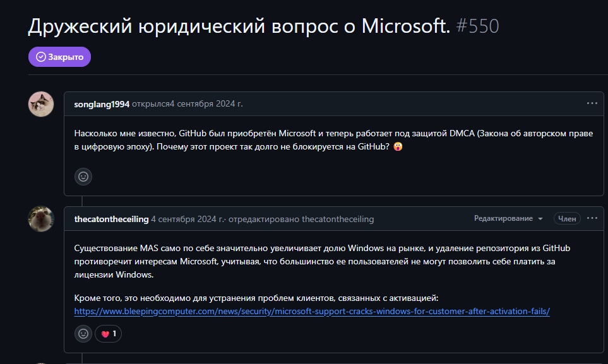608x364 pixels.
Task: Add emoji reaction to thecatontheceiling's comment
Action: point(83,334)
